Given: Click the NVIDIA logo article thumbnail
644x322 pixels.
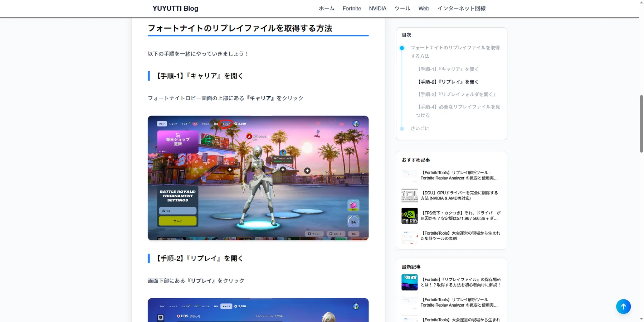Looking at the screenshot, I should point(409,216).
